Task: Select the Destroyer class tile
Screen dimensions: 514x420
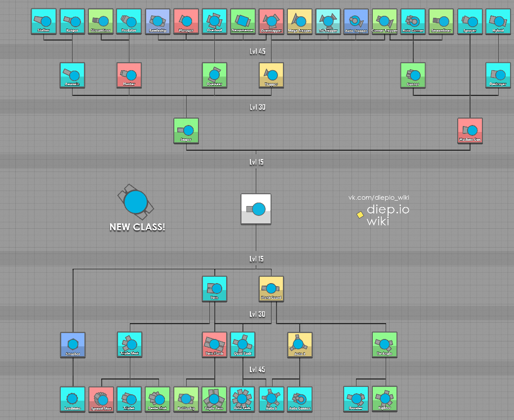Action: point(498,75)
